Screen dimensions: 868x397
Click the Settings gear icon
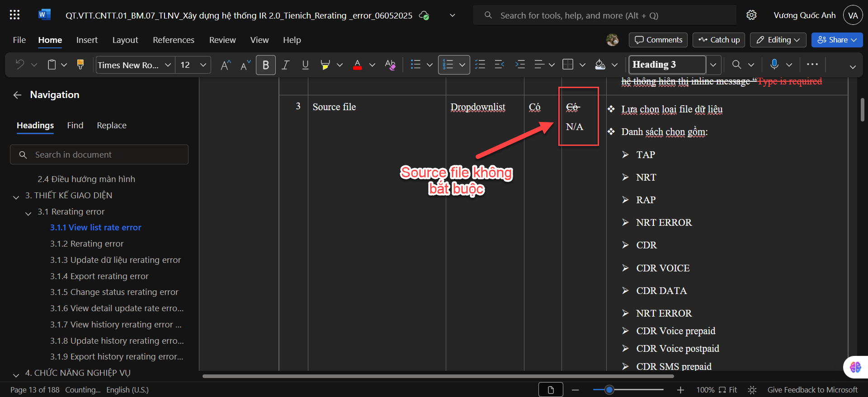[751, 15]
